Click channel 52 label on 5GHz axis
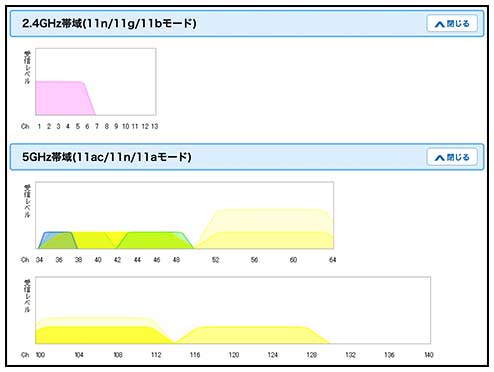 point(215,260)
